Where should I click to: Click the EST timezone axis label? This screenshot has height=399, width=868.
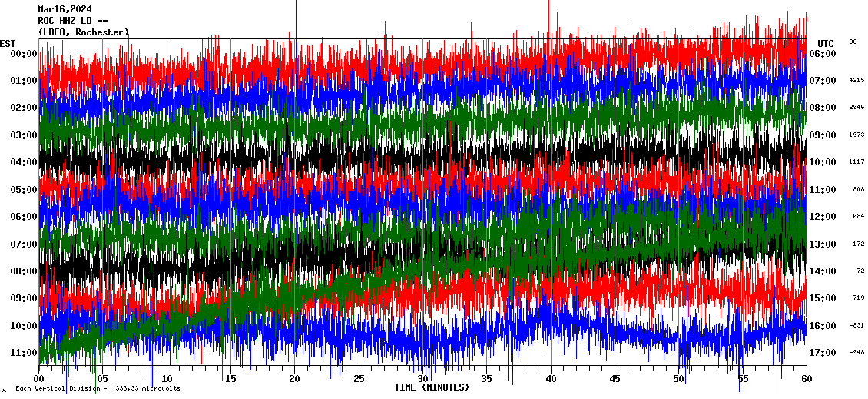click(8, 43)
